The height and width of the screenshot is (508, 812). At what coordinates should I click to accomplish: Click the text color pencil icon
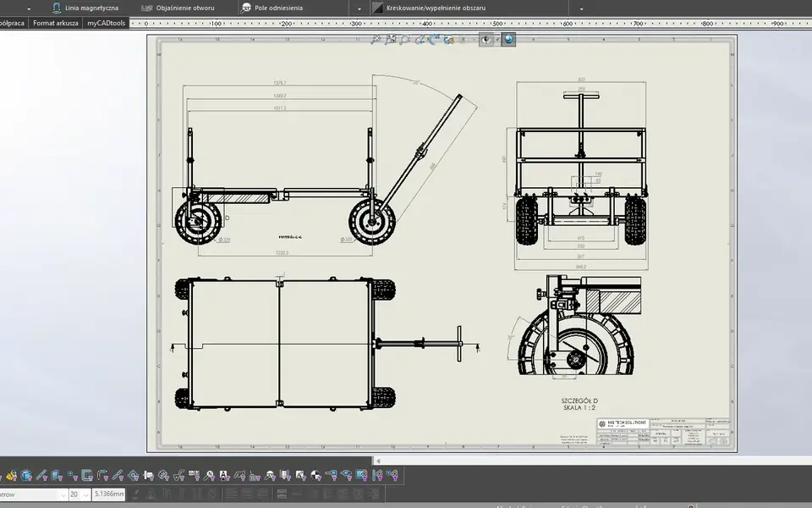pos(135,494)
